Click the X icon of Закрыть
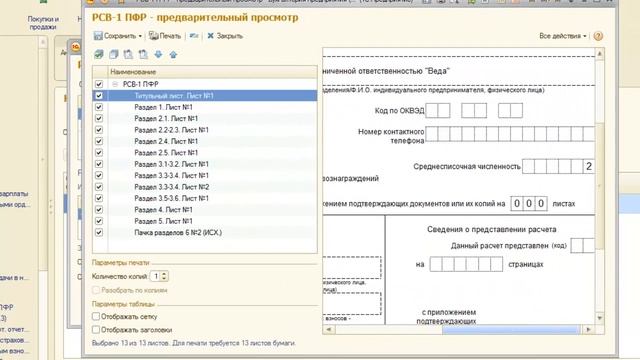 pyautogui.click(x=210, y=36)
